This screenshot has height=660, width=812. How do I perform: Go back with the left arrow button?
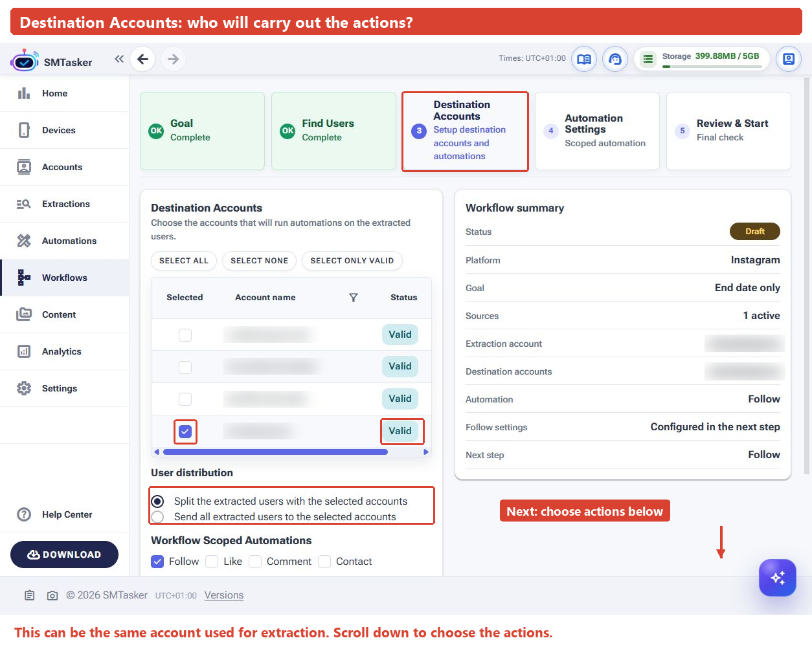point(142,59)
